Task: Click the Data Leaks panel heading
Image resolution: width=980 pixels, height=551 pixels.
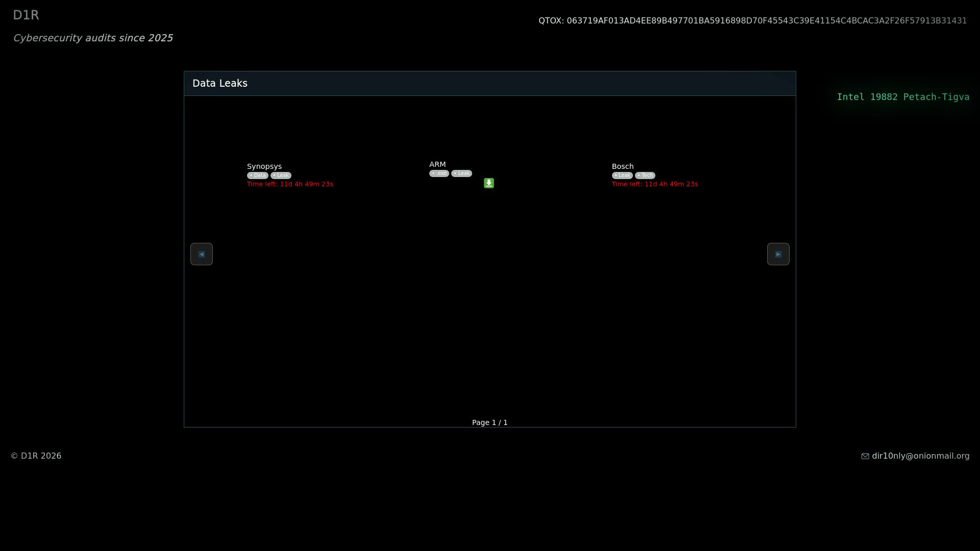Action: coord(220,83)
